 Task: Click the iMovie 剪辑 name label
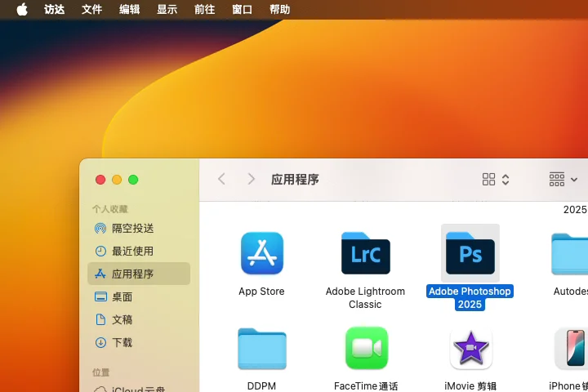[470, 386]
